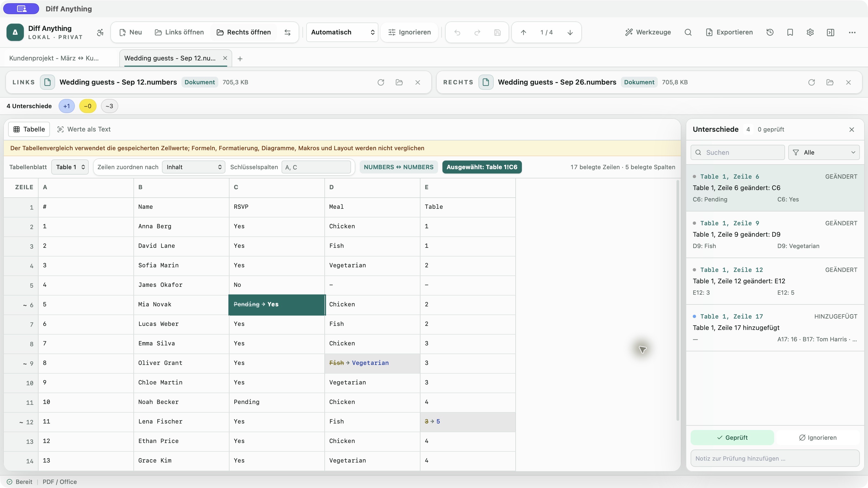This screenshot has width=868, height=488.
Task: Click the Schlüsselspalten input field
Action: (x=316, y=167)
